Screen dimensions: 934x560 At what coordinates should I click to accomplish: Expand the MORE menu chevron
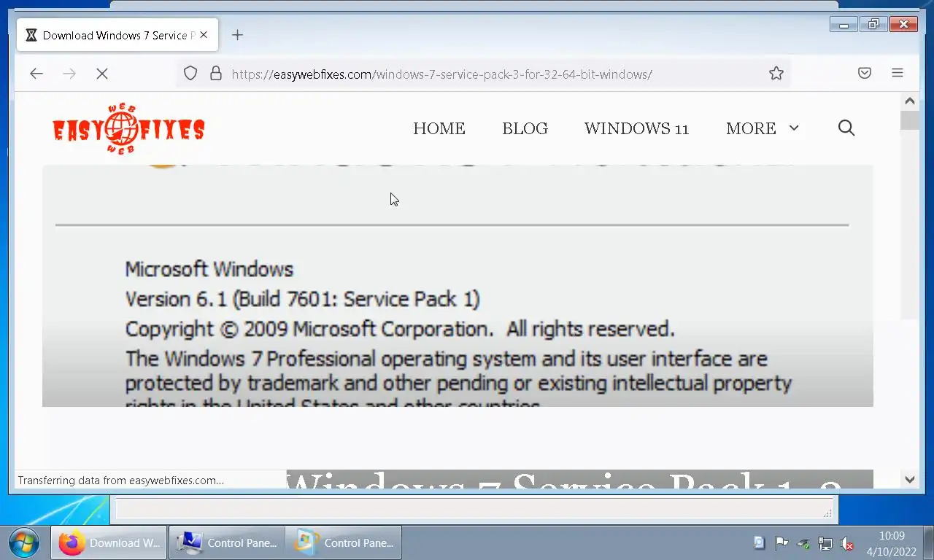tap(794, 128)
